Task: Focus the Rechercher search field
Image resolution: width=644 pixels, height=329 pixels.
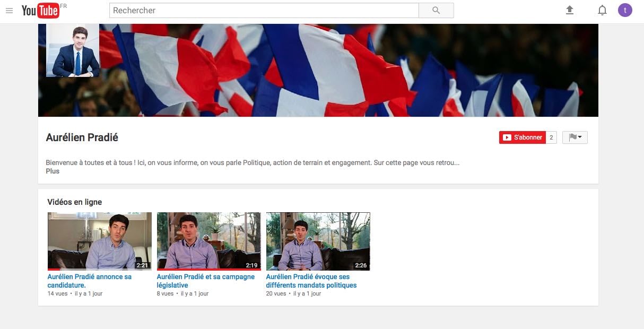Action: tap(264, 11)
